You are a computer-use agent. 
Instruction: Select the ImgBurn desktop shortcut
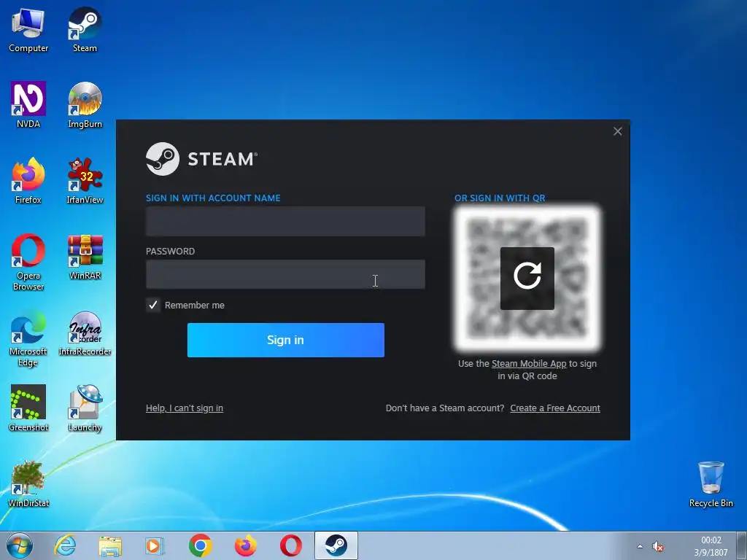[x=85, y=105]
